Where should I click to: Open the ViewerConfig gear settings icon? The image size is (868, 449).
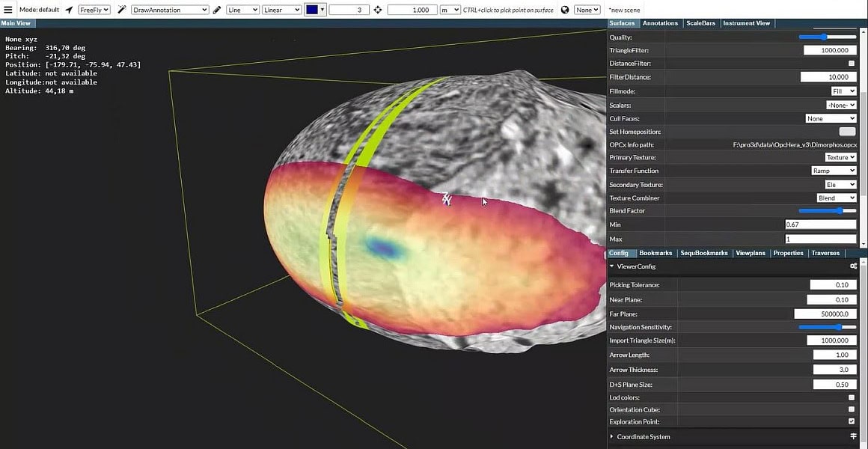[853, 266]
